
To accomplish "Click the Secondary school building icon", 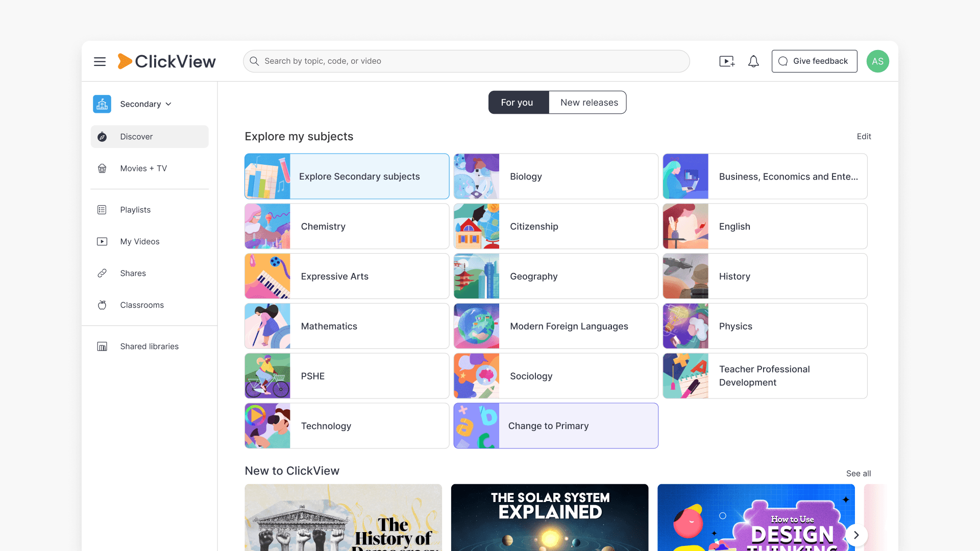I will pos(102,104).
